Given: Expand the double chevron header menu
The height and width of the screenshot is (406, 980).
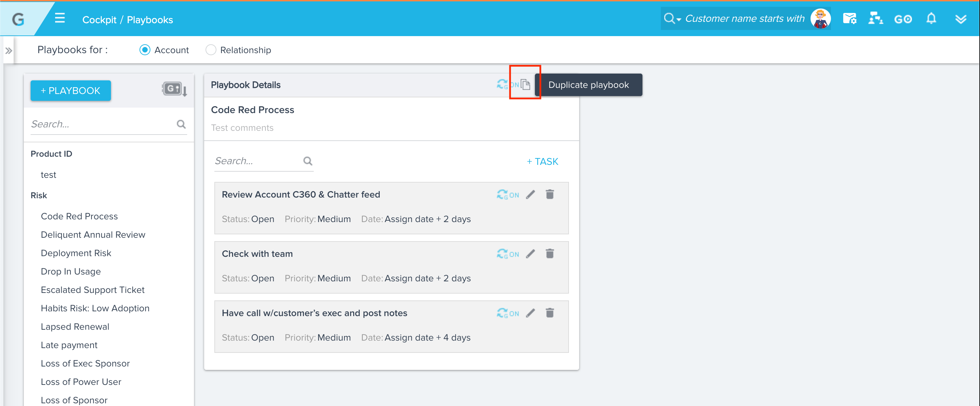Looking at the screenshot, I should pos(961,19).
